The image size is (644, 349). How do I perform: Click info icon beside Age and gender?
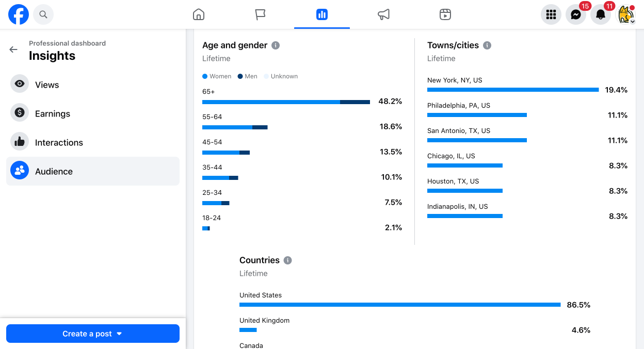coord(276,45)
